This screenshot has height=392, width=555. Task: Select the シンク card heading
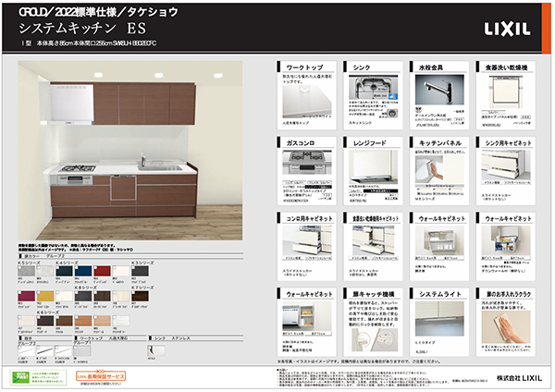[x=361, y=67]
